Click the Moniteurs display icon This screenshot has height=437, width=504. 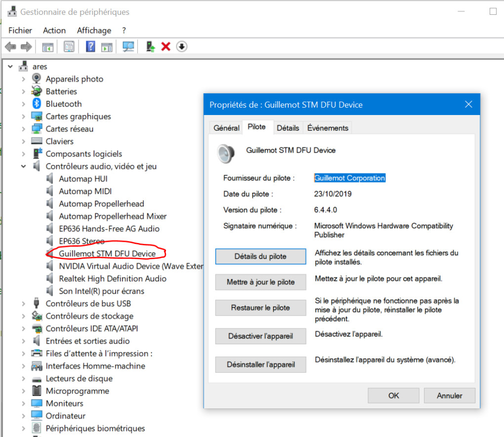pos(37,403)
